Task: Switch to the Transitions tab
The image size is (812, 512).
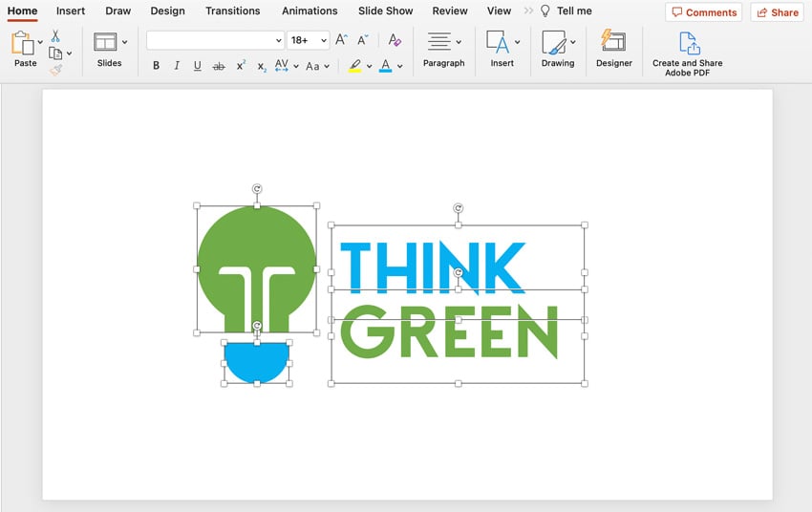Action: point(232,11)
